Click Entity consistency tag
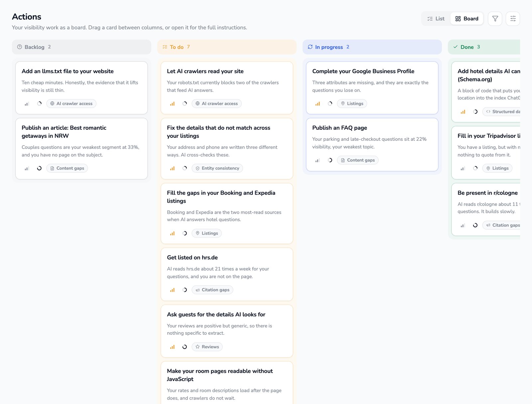 coord(217,168)
